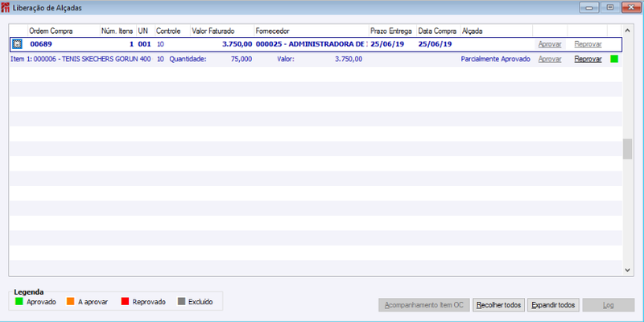Screen dimensions: 644x322
Task: Select order number 00689 cell
Action: (41, 44)
